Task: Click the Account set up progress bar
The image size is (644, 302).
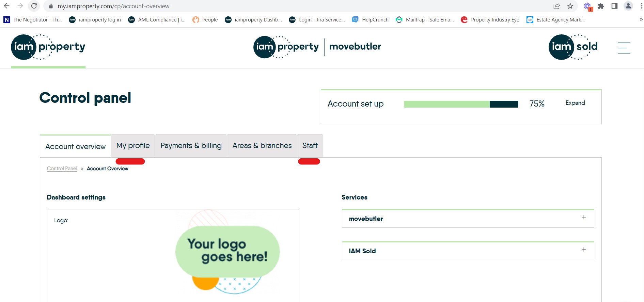Action: pyautogui.click(x=461, y=104)
